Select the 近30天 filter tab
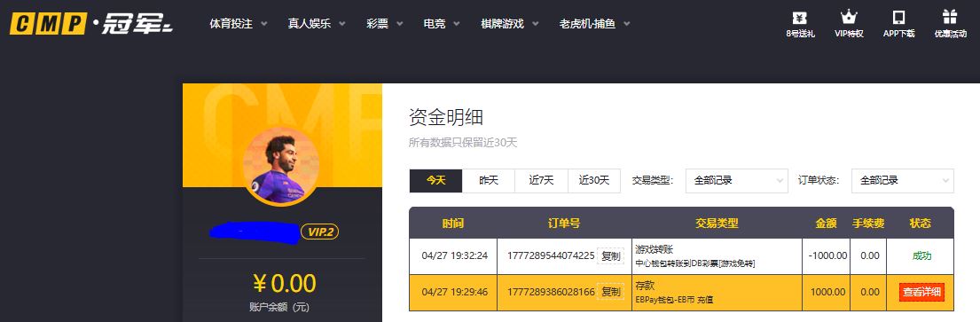The image size is (980, 322). [x=593, y=181]
